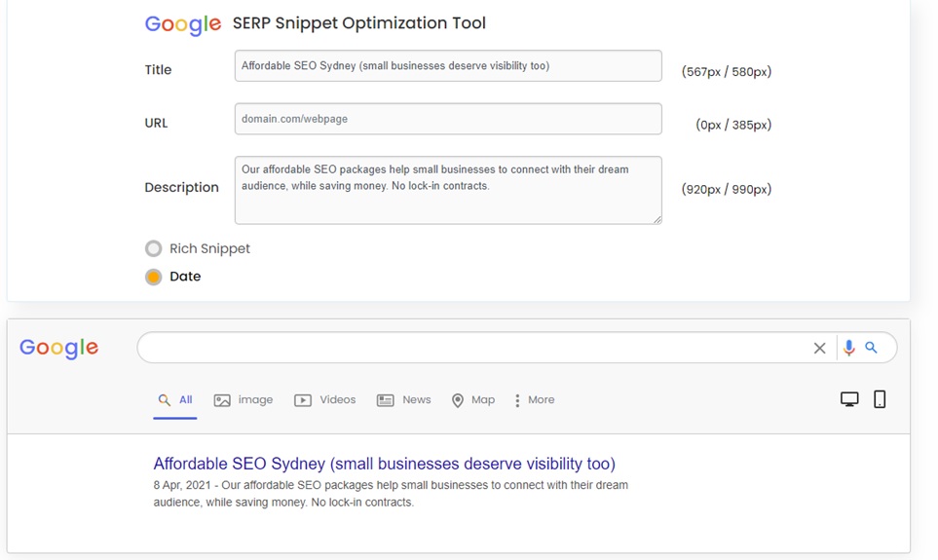Screen dimensions: 938x560
Task: Click the Videos play icon
Action: (x=303, y=400)
